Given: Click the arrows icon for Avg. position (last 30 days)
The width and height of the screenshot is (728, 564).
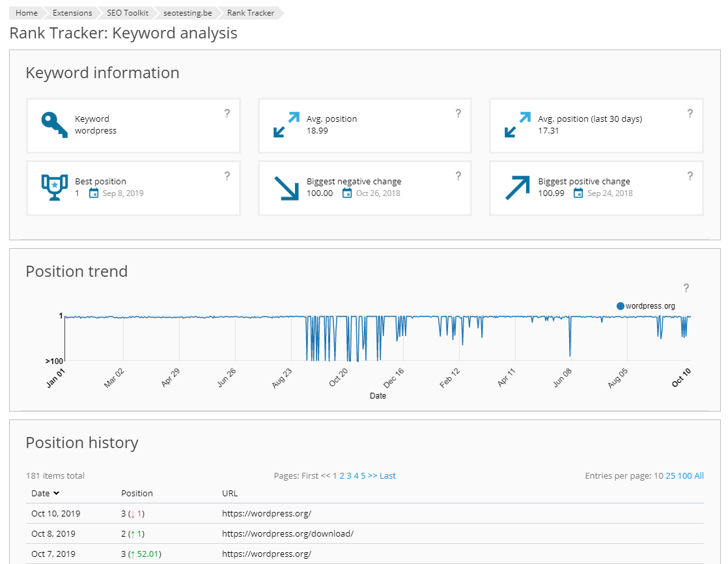Looking at the screenshot, I should pos(517,125).
